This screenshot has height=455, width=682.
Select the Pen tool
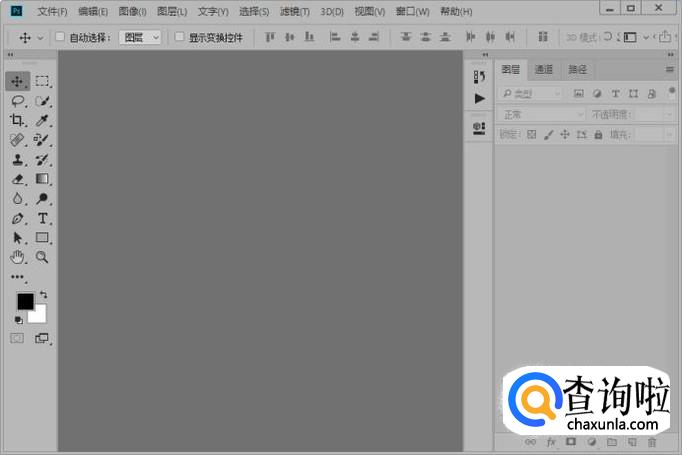pyautogui.click(x=17, y=218)
